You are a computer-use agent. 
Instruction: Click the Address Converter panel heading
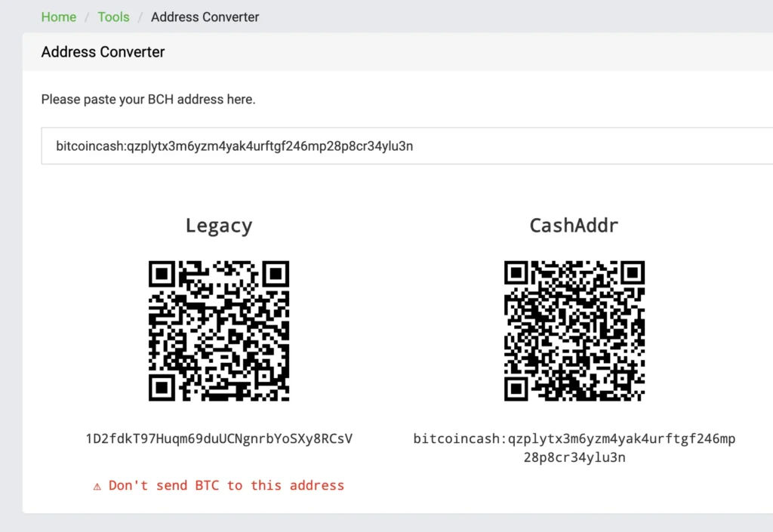click(103, 52)
